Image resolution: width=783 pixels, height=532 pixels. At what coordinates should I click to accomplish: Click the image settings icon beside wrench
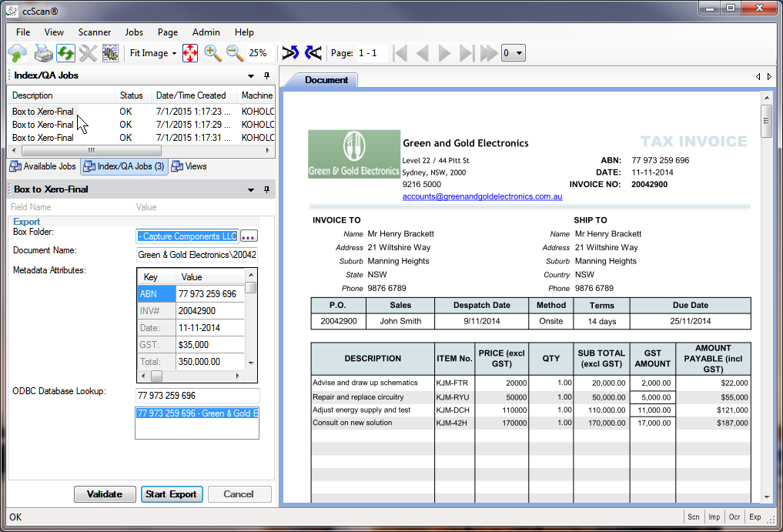coord(110,53)
